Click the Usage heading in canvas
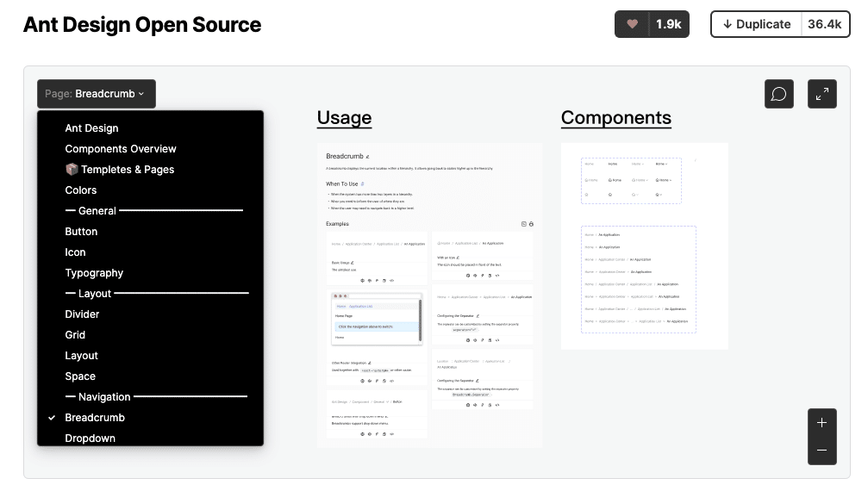This screenshot has width=868, height=491. tap(344, 118)
